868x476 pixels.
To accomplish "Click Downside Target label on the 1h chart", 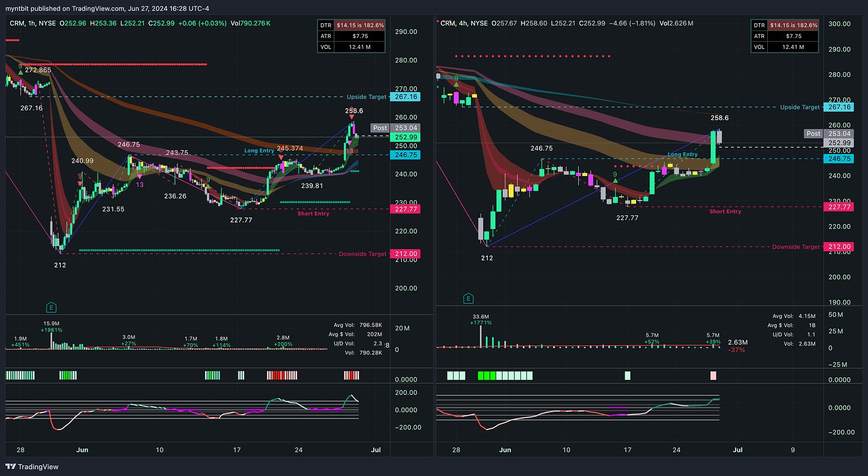I will coord(362,254).
